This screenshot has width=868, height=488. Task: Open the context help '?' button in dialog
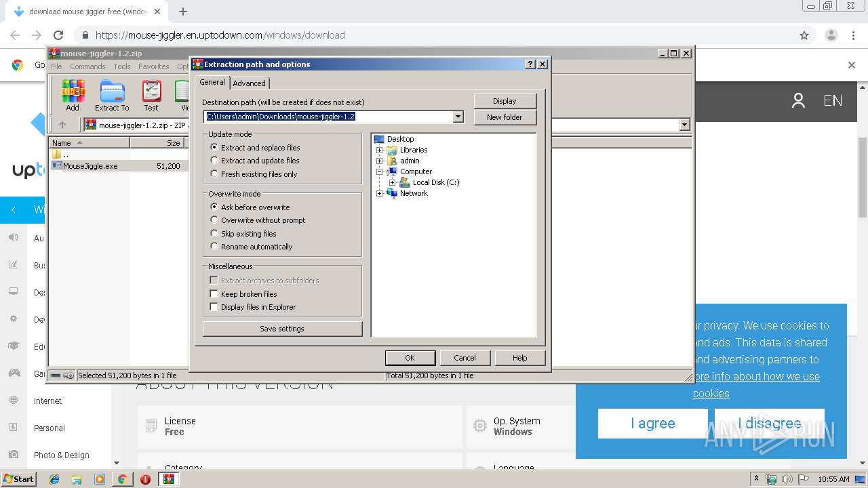coord(530,64)
